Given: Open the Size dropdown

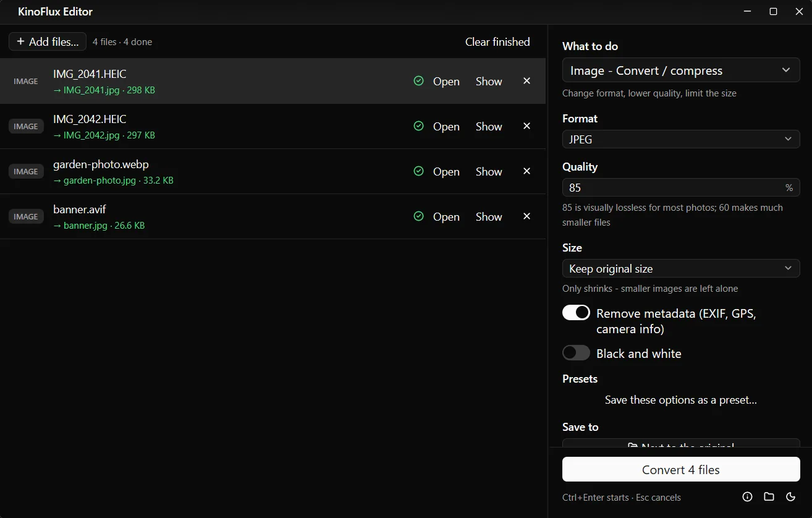Looking at the screenshot, I should [681, 268].
